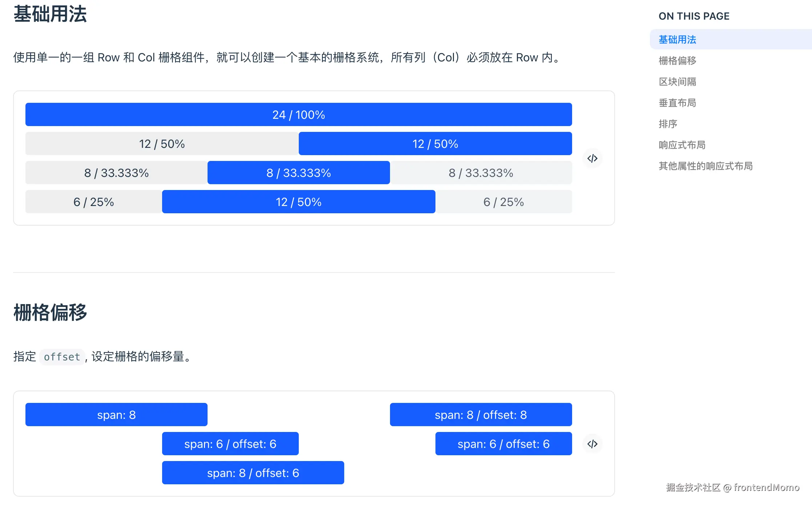Click the gray 12 / 50% column
The height and width of the screenshot is (505, 812).
point(162,144)
